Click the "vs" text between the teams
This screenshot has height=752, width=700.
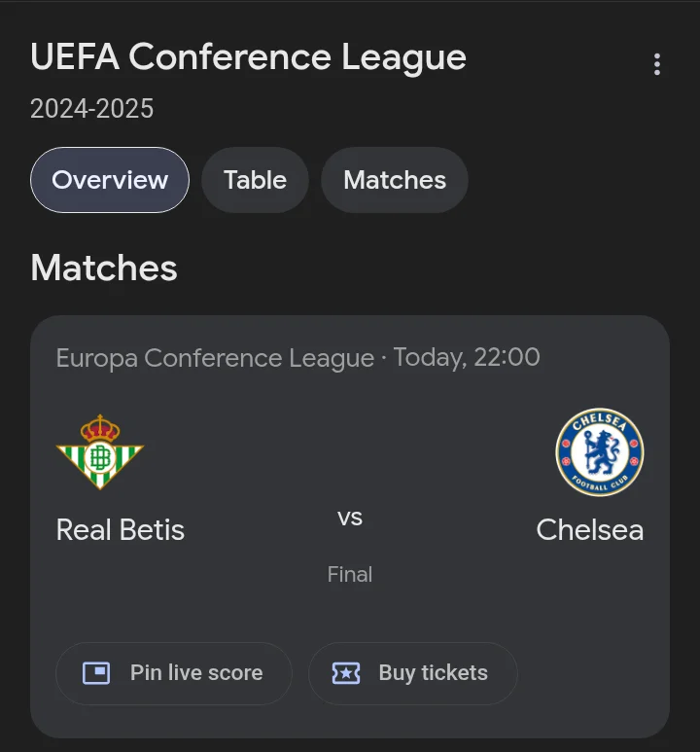350,518
